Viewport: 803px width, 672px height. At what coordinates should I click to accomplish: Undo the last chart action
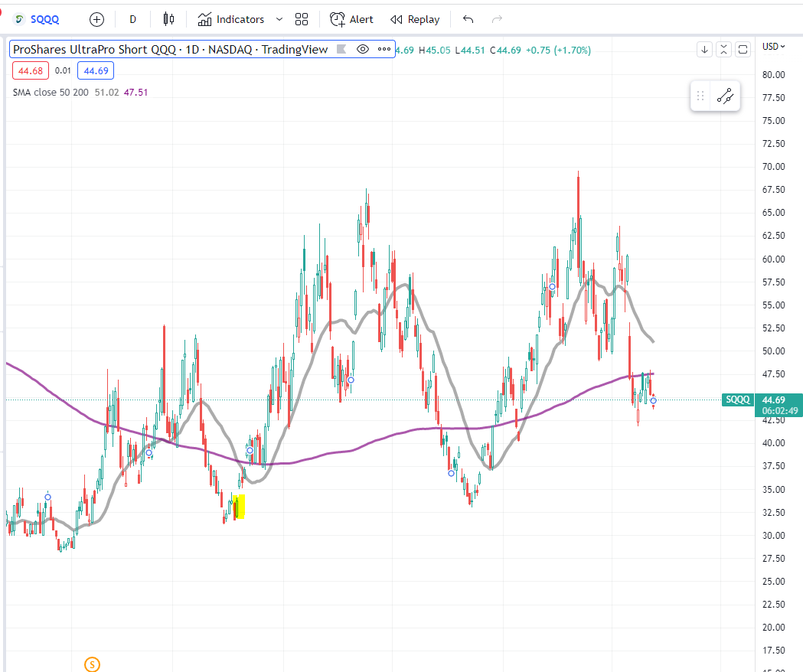tap(468, 19)
